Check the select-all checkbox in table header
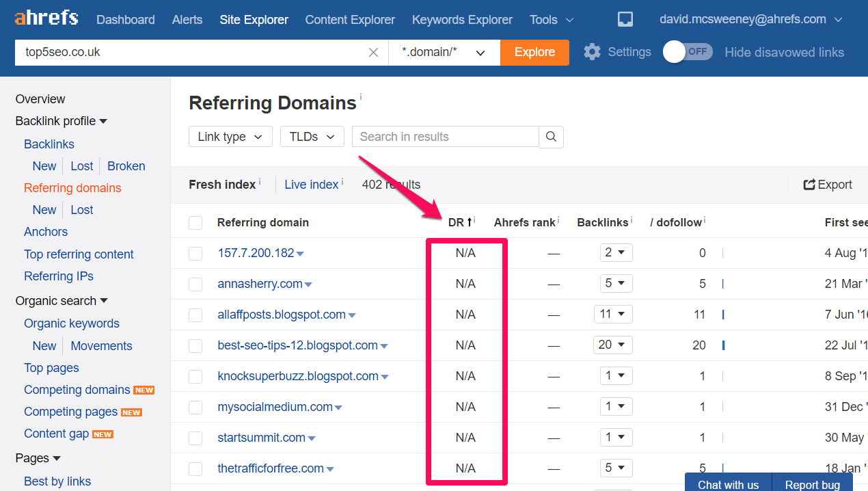The image size is (868, 491). pos(195,222)
